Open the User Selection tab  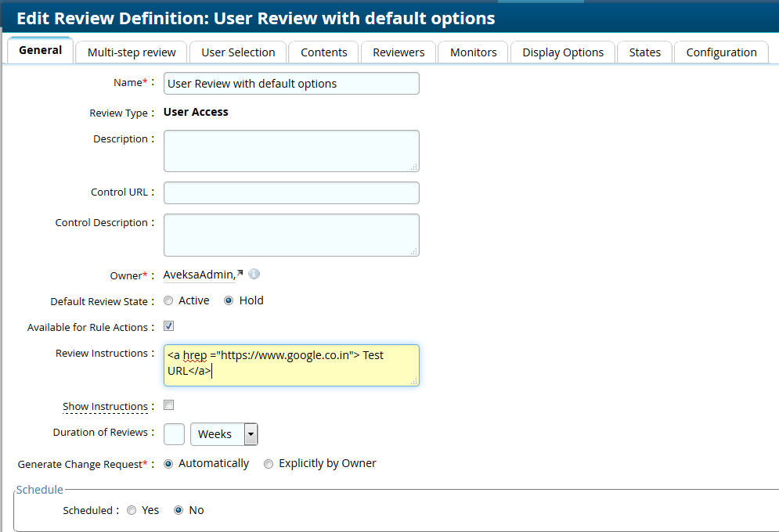(238, 52)
